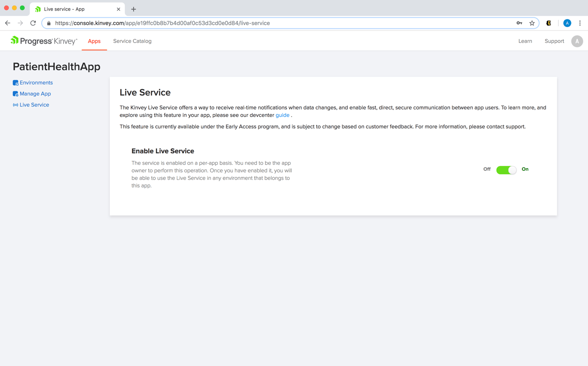Screen dimensions: 588x366
Task: Open a new tab with the plus icon
Action: click(133, 9)
